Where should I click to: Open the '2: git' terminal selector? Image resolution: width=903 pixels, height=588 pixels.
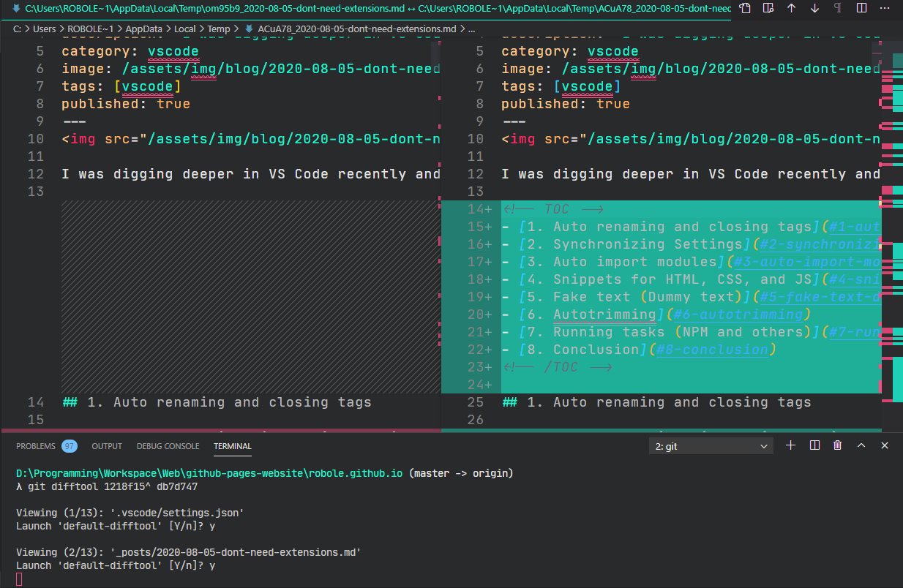[x=710, y=445]
